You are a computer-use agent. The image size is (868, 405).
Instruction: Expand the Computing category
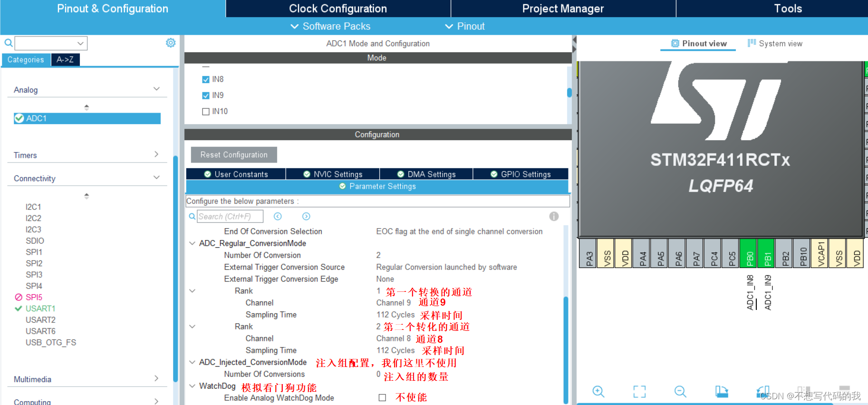pyautogui.click(x=156, y=401)
